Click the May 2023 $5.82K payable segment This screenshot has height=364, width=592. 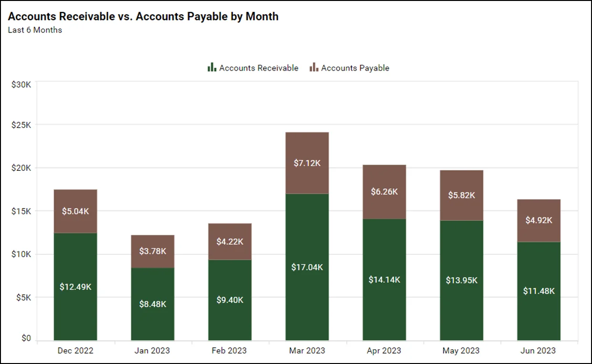click(462, 195)
